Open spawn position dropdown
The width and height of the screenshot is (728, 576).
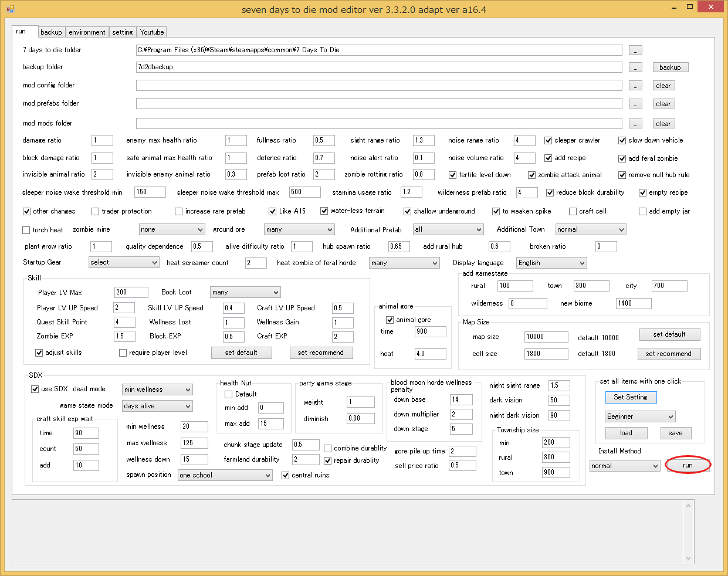[x=225, y=475]
